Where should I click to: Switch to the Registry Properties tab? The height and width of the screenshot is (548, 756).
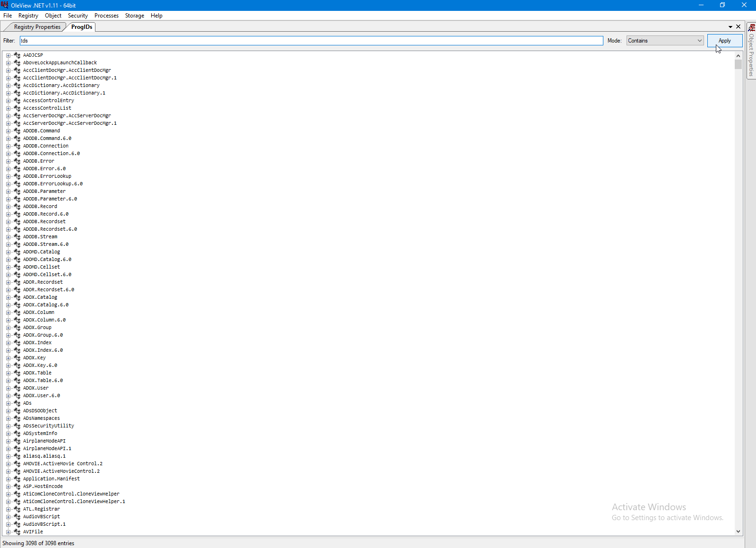[37, 27]
